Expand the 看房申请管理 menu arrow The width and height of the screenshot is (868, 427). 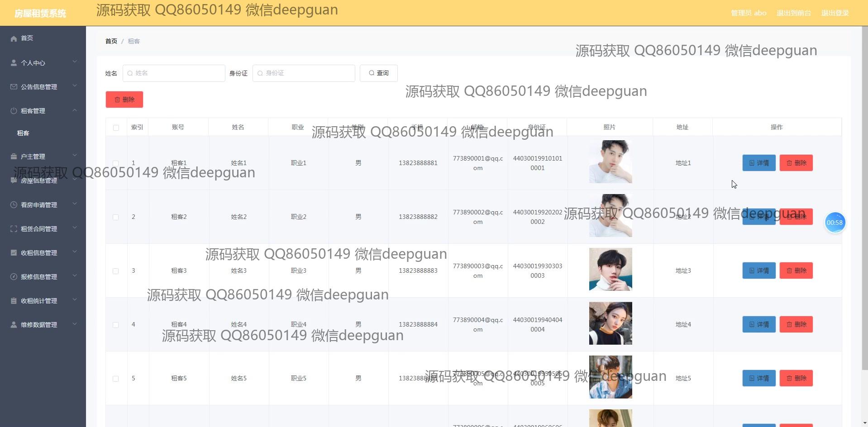coord(75,204)
